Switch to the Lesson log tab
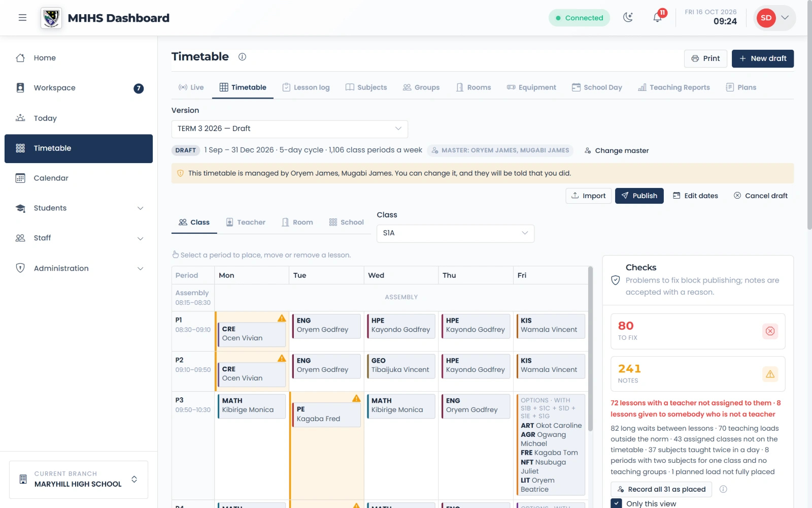The width and height of the screenshot is (812, 508). (306, 87)
